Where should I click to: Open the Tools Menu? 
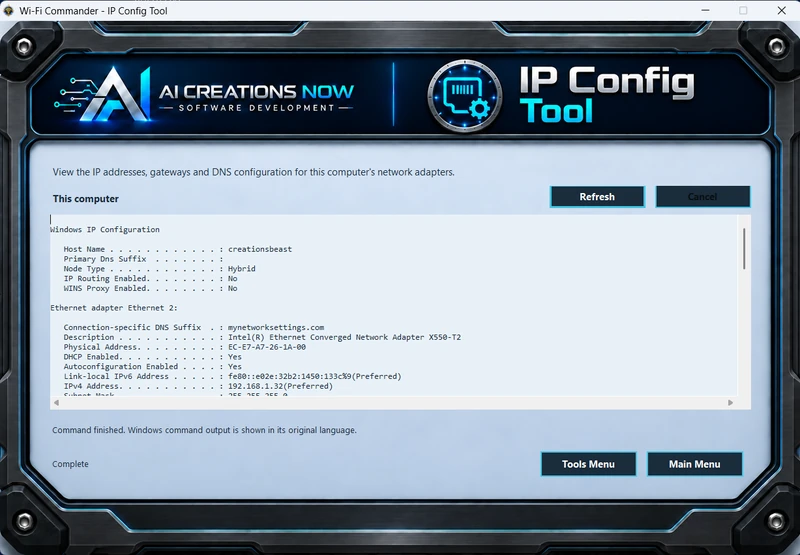tap(588, 464)
